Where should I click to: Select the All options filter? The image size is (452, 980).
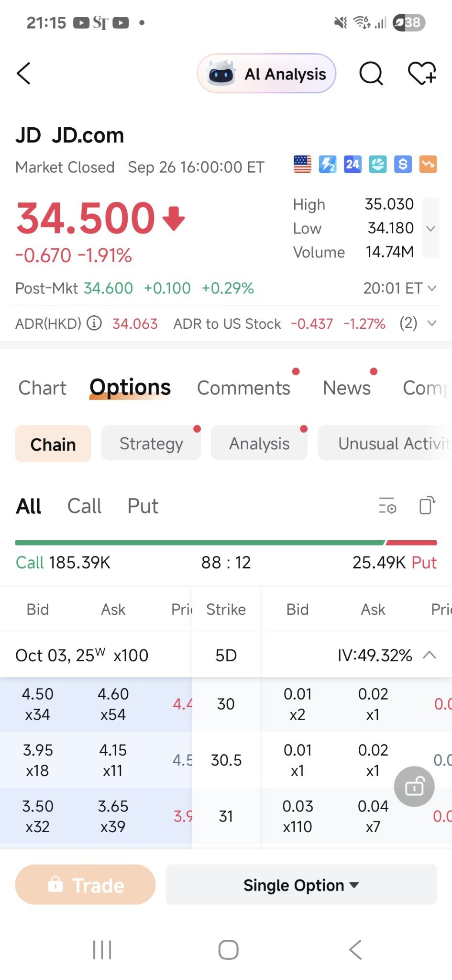[x=29, y=506]
